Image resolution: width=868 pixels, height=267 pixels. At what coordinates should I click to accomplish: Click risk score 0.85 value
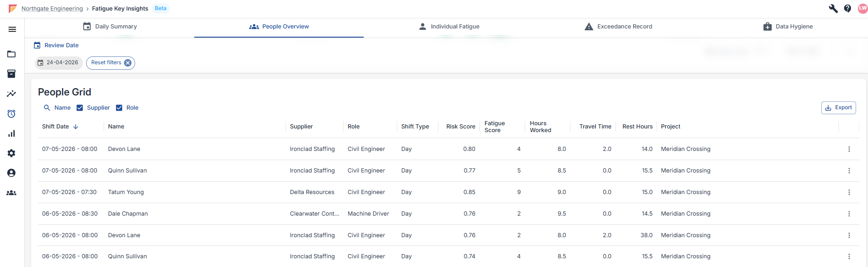[x=469, y=192]
